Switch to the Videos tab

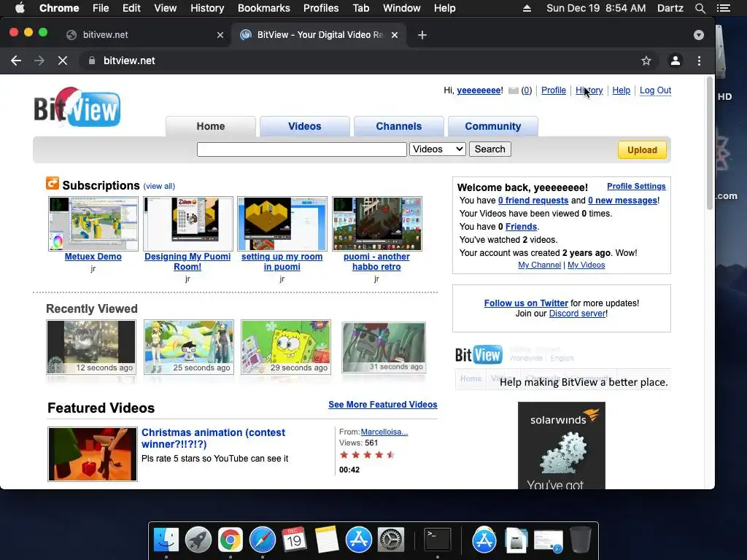tap(304, 126)
